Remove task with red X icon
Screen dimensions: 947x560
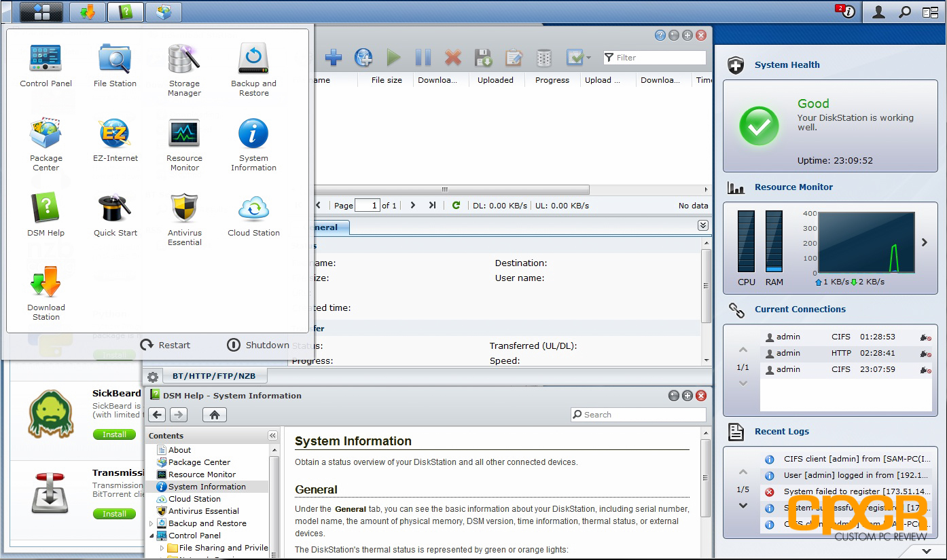[x=453, y=58]
